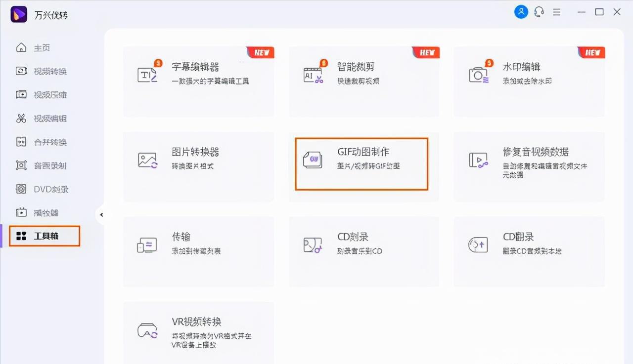This screenshot has width=633, height=364.
Task: Launch the 图片转换器 image converter
Action: click(198, 166)
